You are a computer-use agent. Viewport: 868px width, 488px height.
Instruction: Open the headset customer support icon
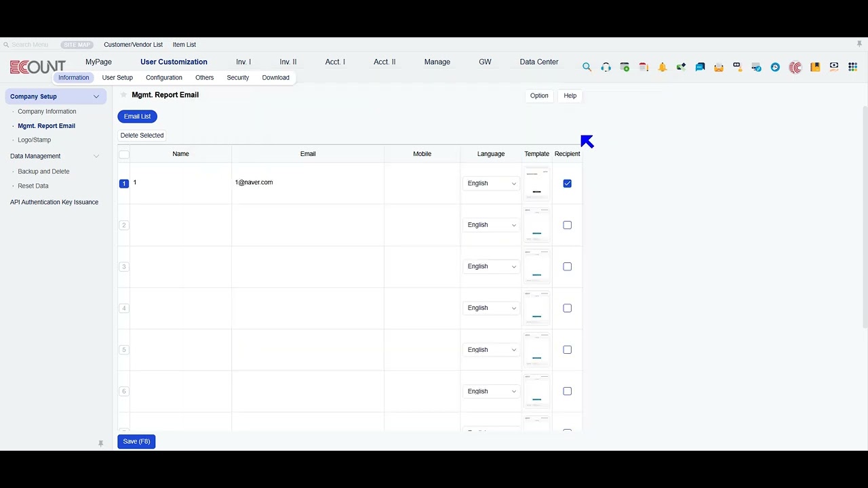point(606,67)
